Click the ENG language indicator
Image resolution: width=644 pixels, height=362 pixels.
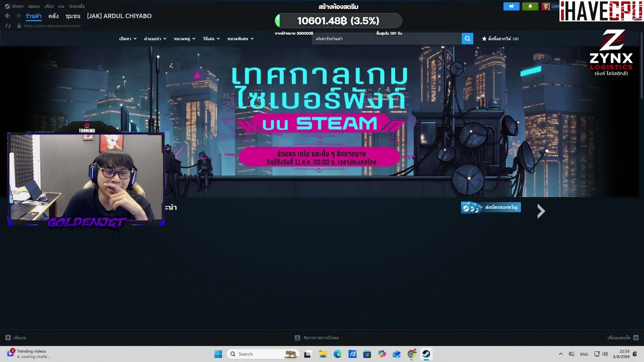click(584, 354)
